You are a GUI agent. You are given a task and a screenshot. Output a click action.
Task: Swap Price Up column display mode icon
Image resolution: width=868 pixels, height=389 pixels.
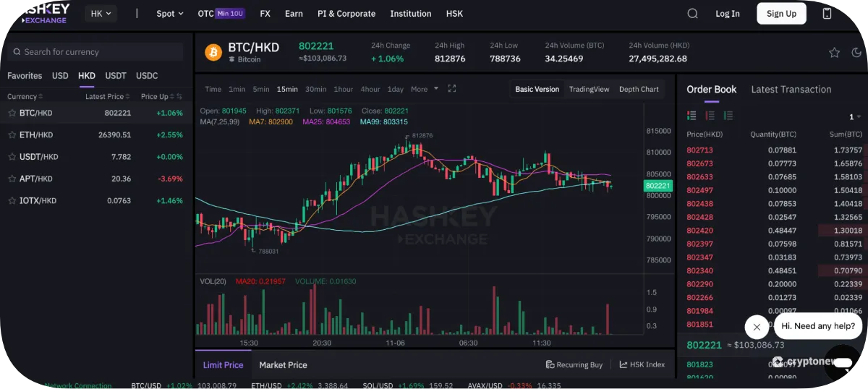180,96
